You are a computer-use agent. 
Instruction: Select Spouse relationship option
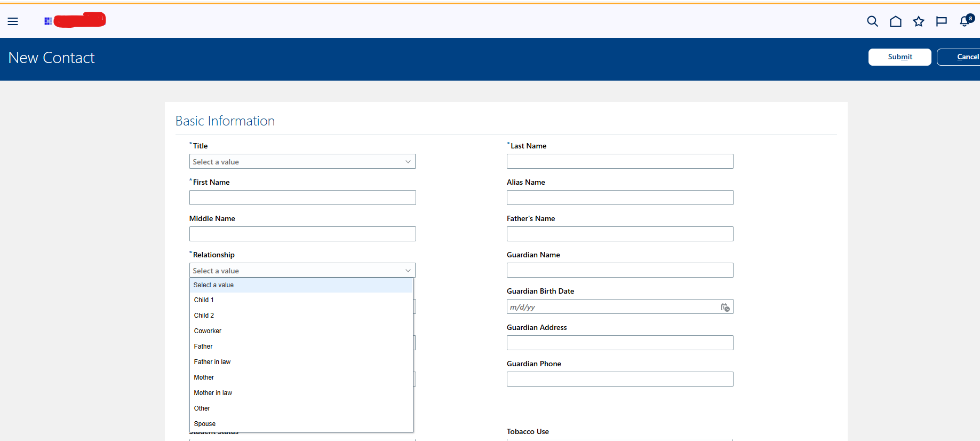pyautogui.click(x=301, y=424)
